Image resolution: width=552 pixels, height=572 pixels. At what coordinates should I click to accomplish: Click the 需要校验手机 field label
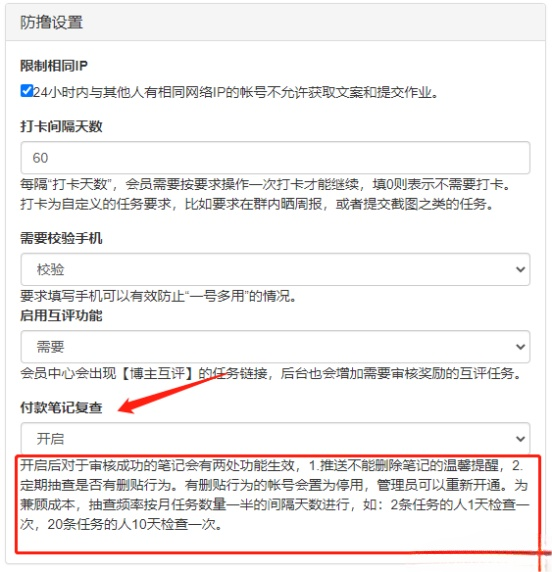(61, 238)
